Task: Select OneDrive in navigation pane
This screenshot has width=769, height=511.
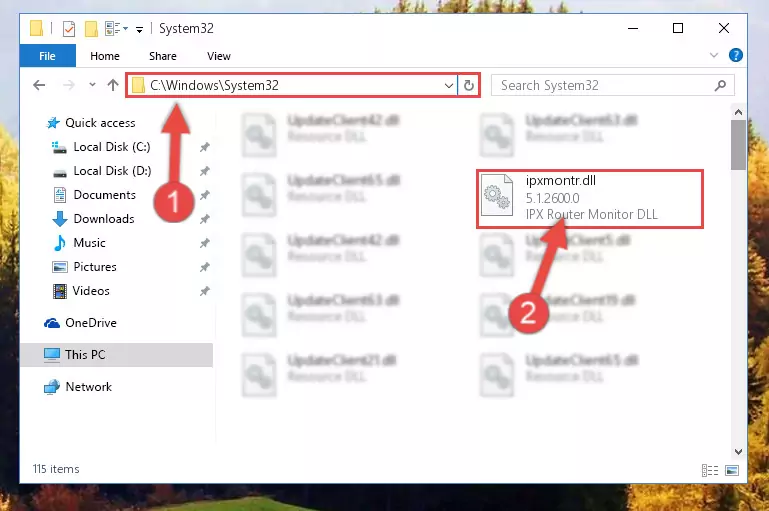Action: (x=91, y=323)
